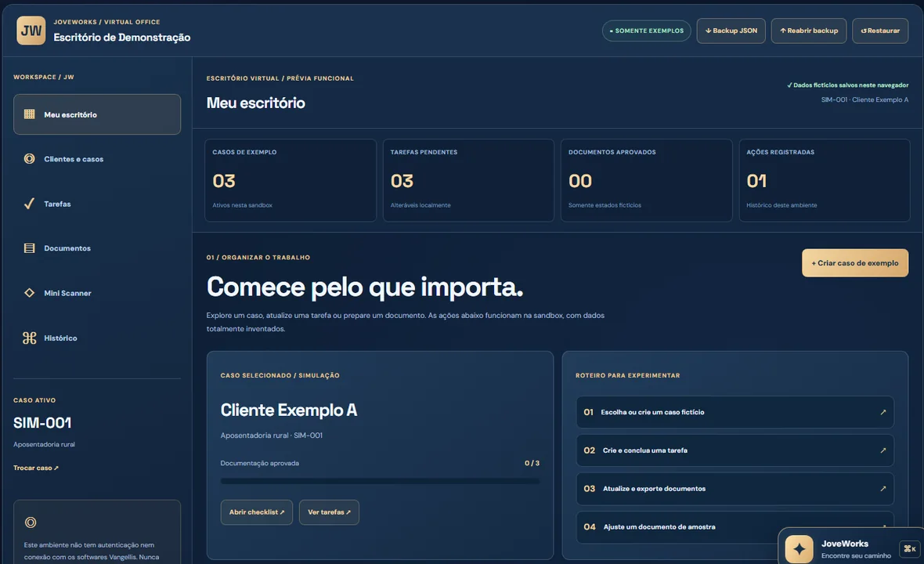Viewport: 924px width, 564px height.
Task: Click the 'Roteiro para experimentar' label
Action: pos(627,375)
